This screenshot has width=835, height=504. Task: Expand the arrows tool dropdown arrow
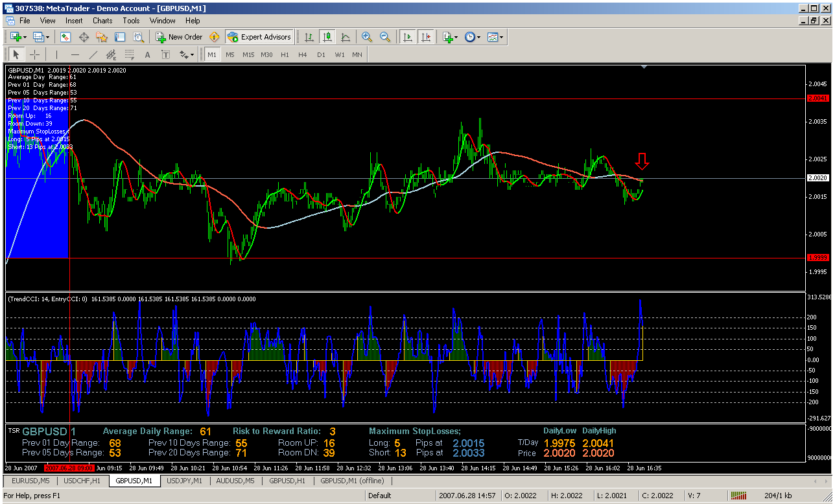tap(192, 55)
